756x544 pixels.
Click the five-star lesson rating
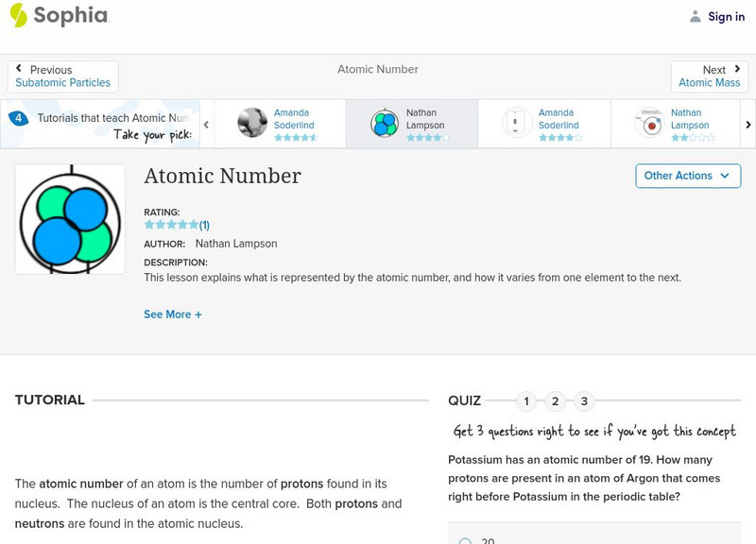[x=171, y=225]
